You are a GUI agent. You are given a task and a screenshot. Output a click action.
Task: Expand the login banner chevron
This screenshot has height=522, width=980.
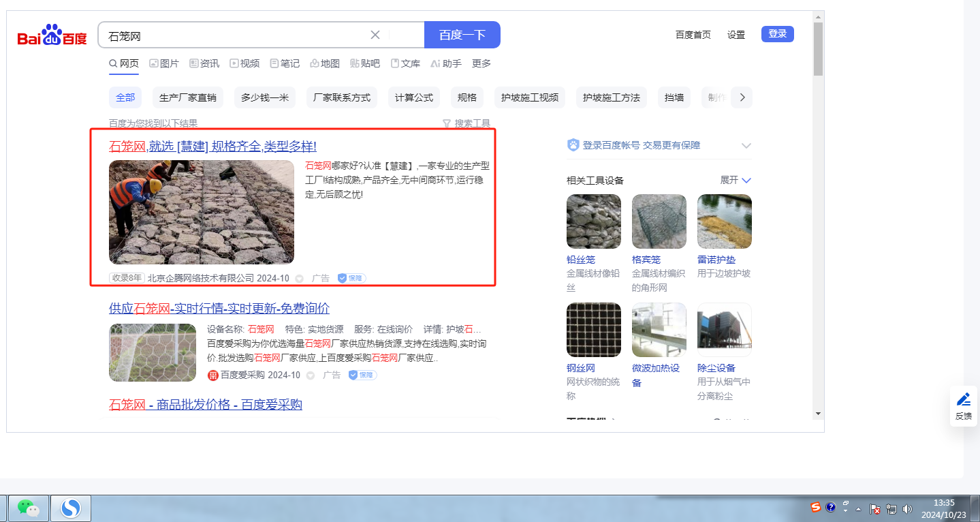coord(746,145)
